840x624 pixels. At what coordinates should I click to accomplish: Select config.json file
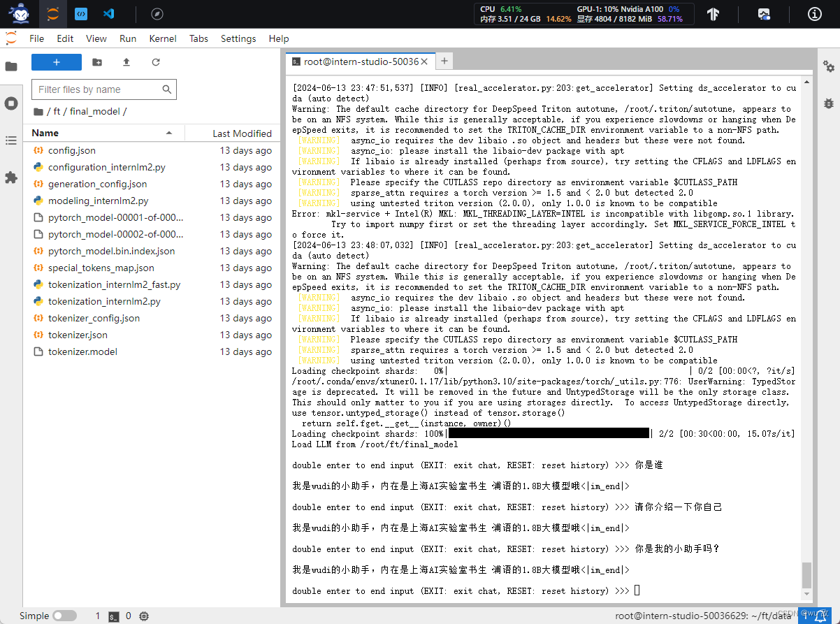pos(152,150)
